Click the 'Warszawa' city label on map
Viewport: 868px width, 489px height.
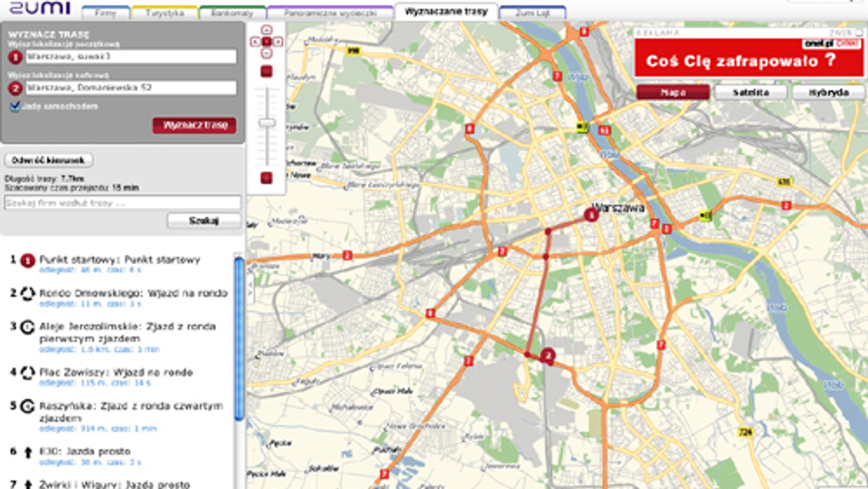tap(619, 208)
